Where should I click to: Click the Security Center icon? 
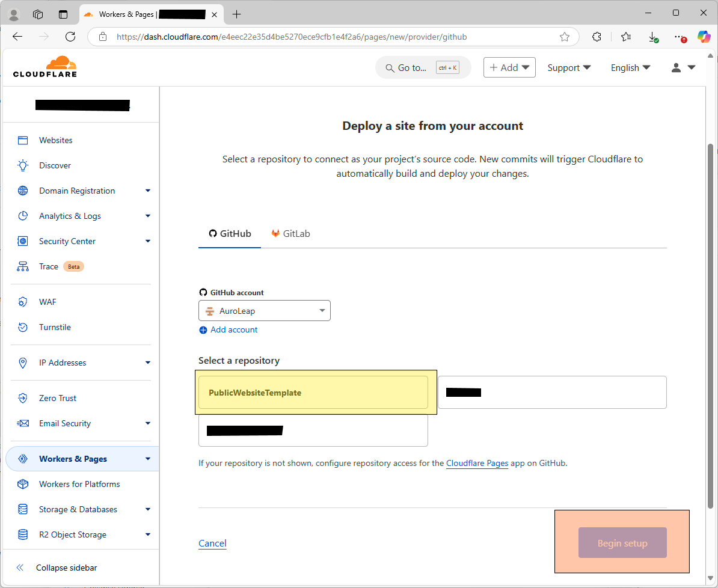click(x=23, y=241)
